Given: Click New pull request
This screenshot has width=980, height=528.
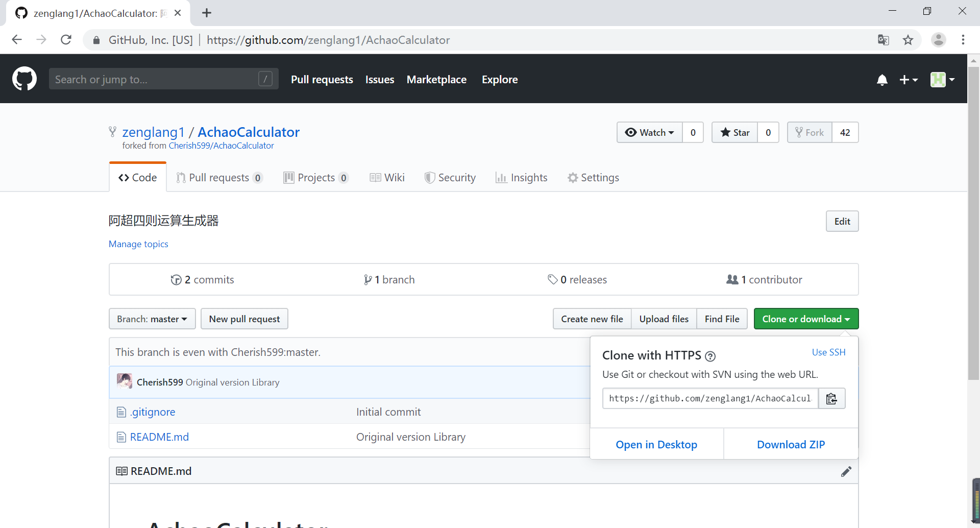Looking at the screenshot, I should pyautogui.click(x=244, y=319).
